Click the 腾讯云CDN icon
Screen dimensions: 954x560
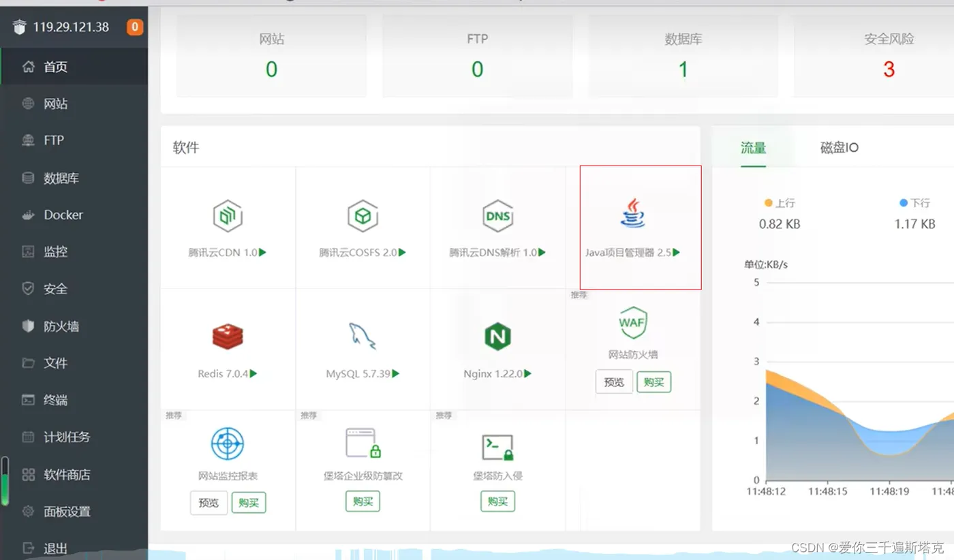pyautogui.click(x=228, y=217)
